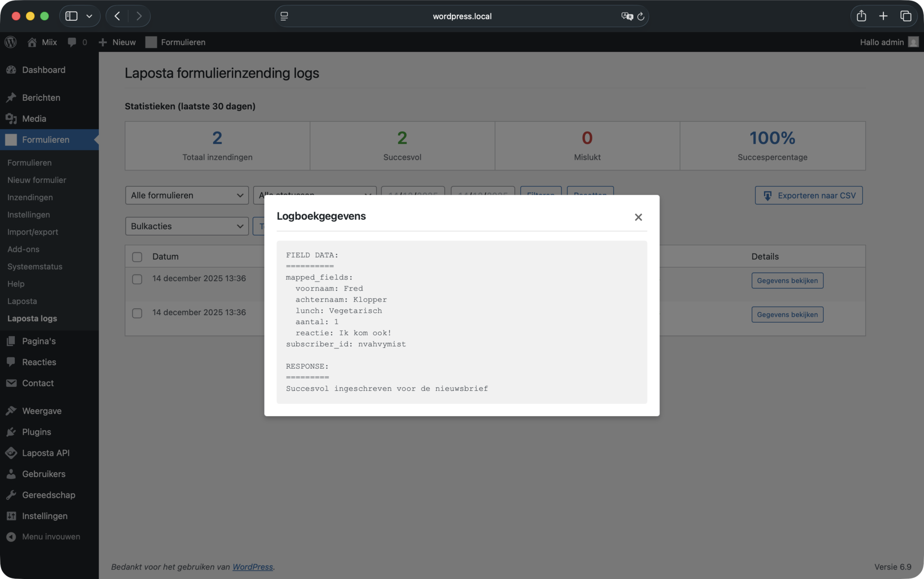Show Safari tab overview icon
Screen dimensions: 924x579
pyautogui.click(x=906, y=16)
